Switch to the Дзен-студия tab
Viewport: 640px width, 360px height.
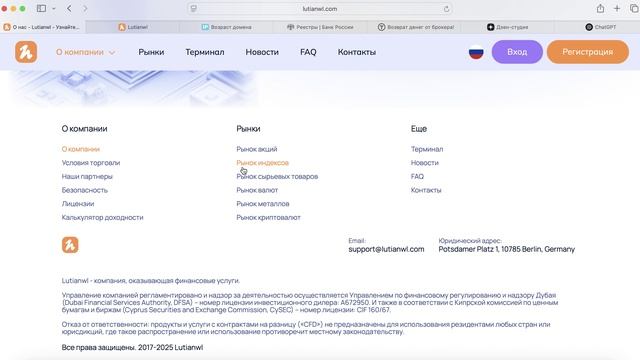(507, 27)
